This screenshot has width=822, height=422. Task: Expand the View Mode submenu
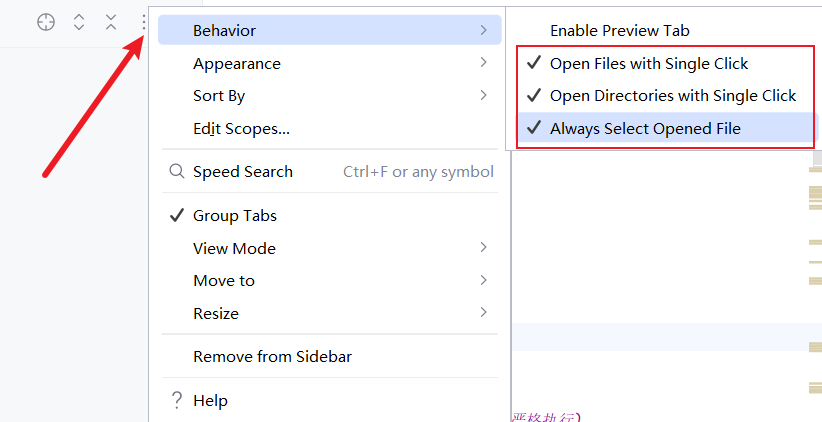click(x=483, y=248)
